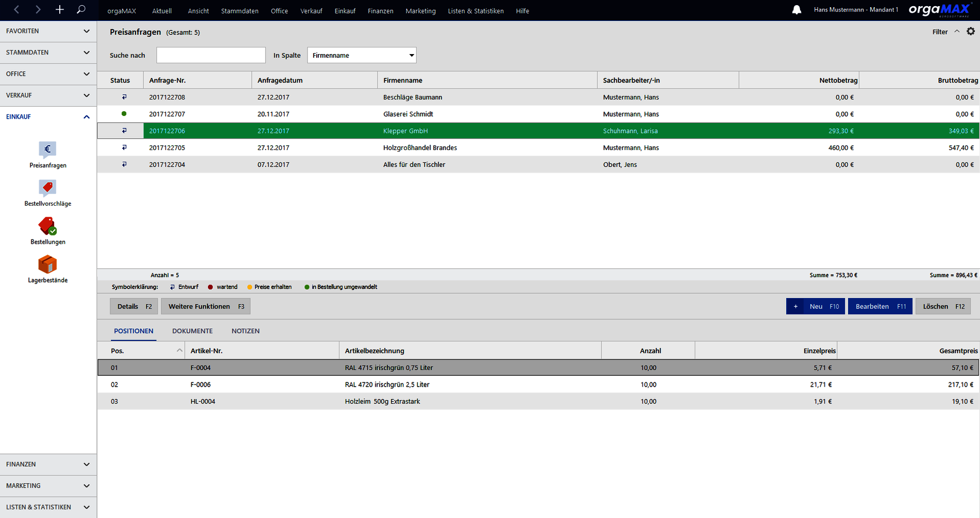Sort by the Firmenname column header
Viewport: 980px width, 518px height.
tap(487, 80)
